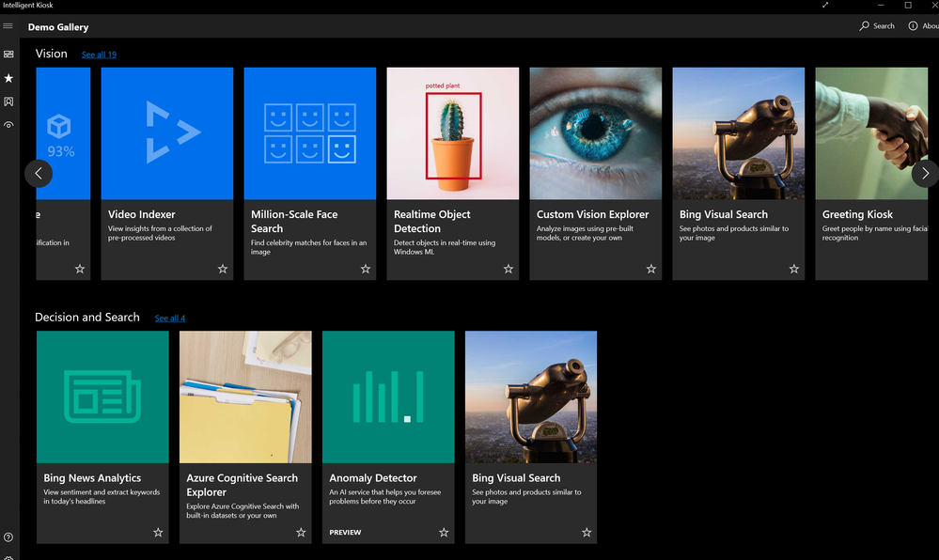This screenshot has height=560, width=939.
Task: Open the Bing News Analytics newspaper tile
Action: click(x=102, y=397)
